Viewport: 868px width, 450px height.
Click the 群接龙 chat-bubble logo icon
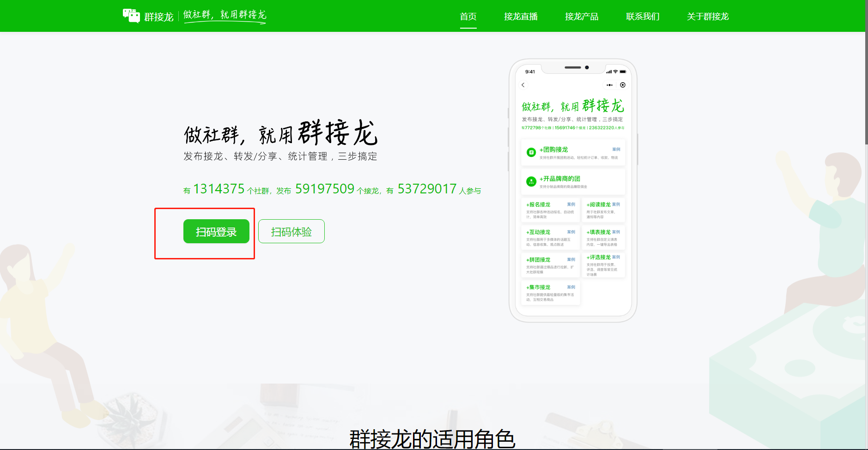pyautogui.click(x=131, y=16)
